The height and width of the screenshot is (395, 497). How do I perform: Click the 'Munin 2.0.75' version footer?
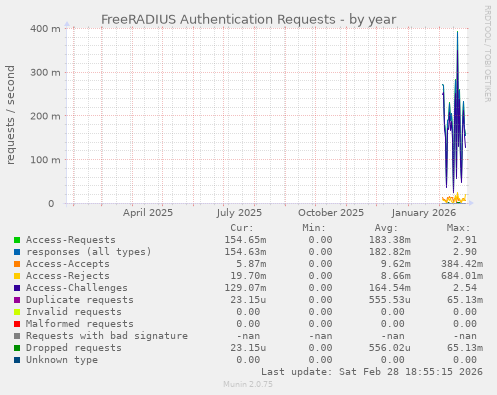pos(248,384)
